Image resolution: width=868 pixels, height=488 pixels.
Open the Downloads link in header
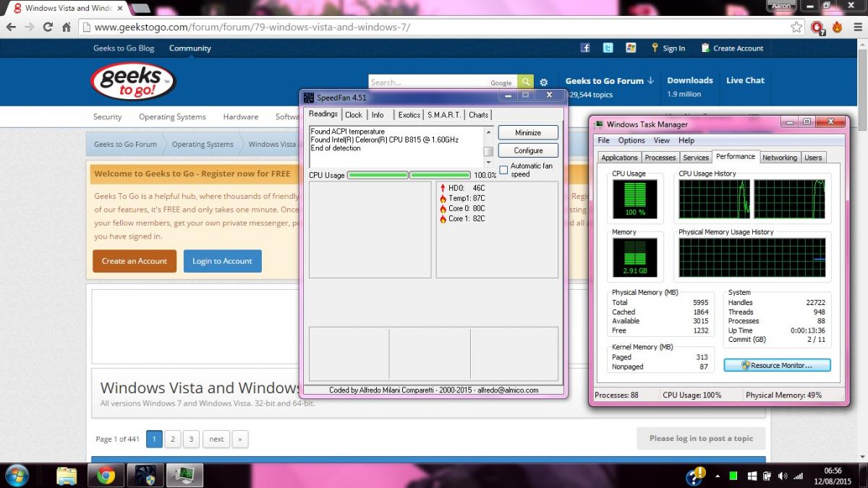click(690, 80)
